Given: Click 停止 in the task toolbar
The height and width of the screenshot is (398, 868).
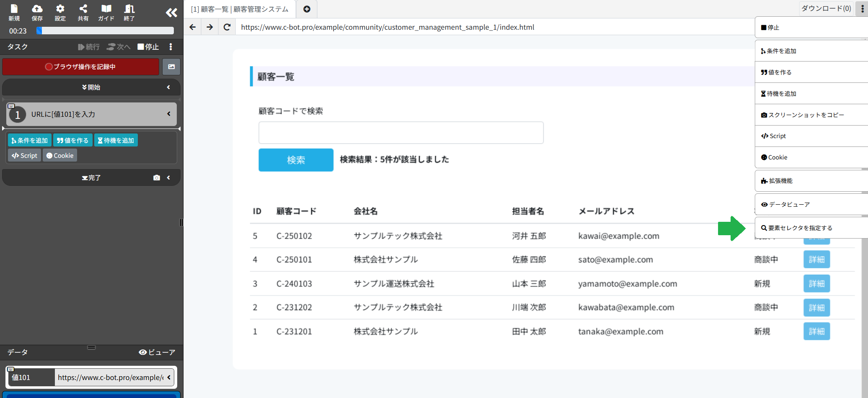Looking at the screenshot, I should (148, 47).
